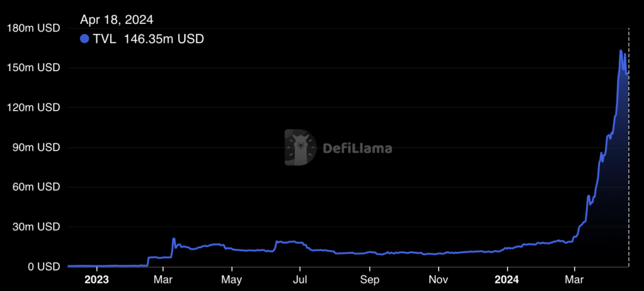Screen dimensions: 644x291
Task: Click the DefiLlama watermark text
Action: pyautogui.click(x=357, y=149)
